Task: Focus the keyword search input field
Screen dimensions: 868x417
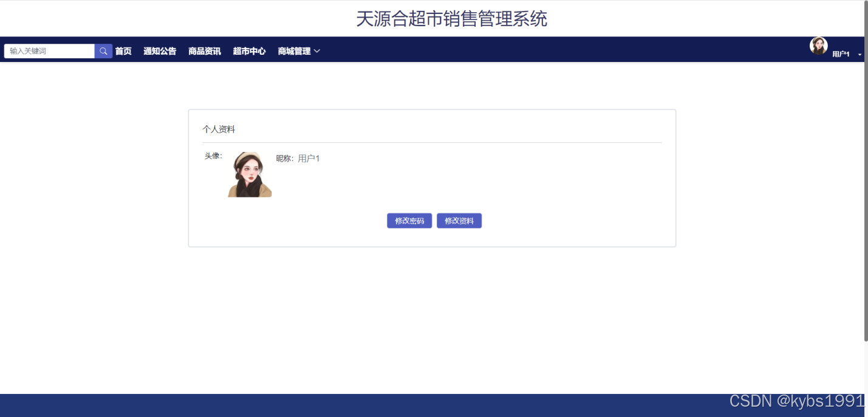Action: pos(49,51)
